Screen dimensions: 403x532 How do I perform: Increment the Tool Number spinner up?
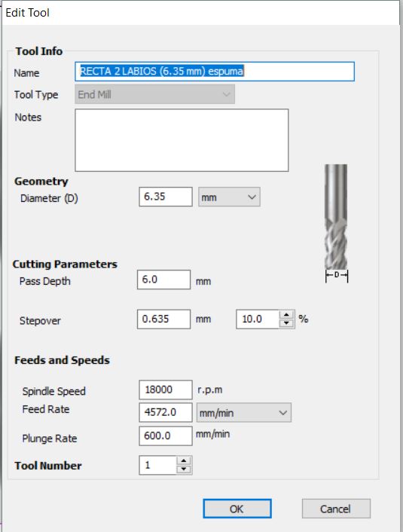[184, 460]
